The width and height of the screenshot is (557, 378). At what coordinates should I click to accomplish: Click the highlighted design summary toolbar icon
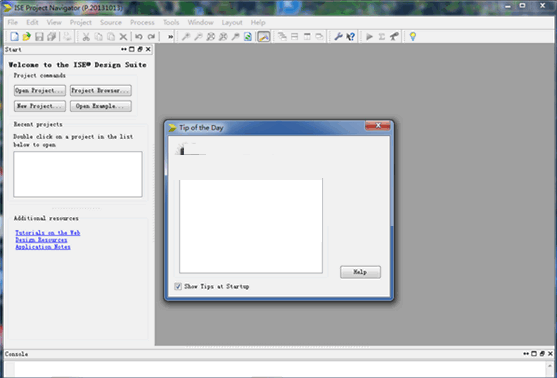(x=264, y=36)
